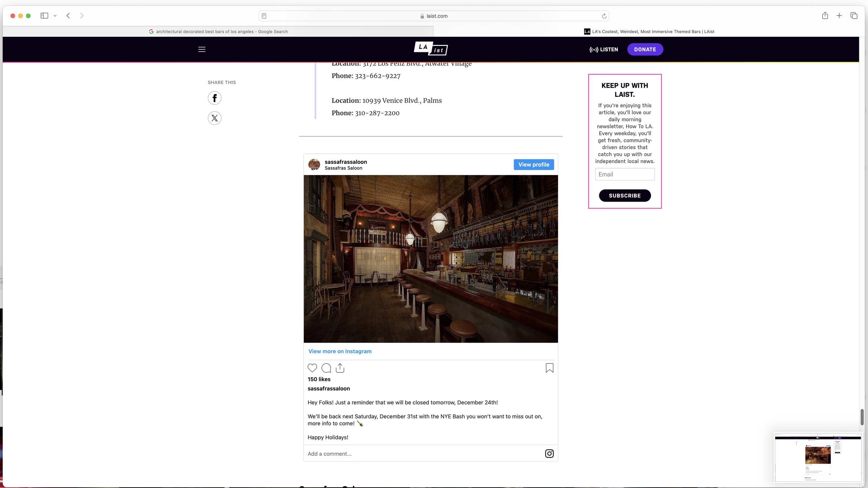Click the Donate button
The image size is (868, 488).
coord(645,49)
